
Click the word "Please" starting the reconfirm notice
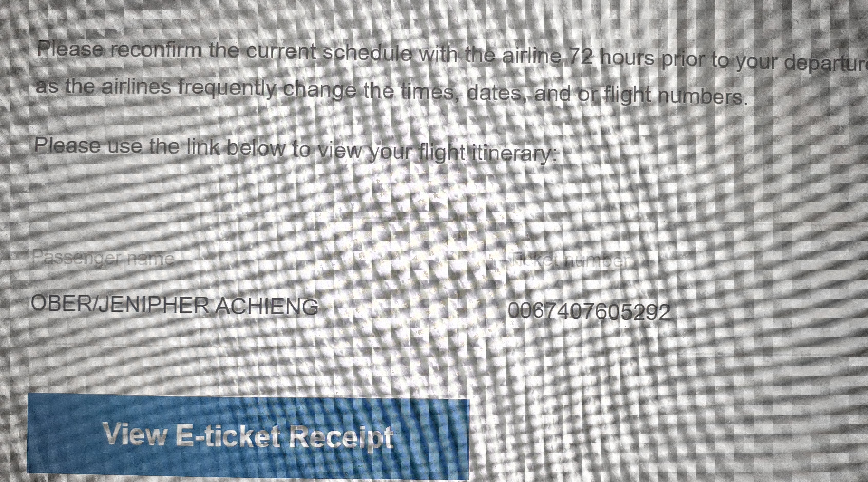coord(70,49)
